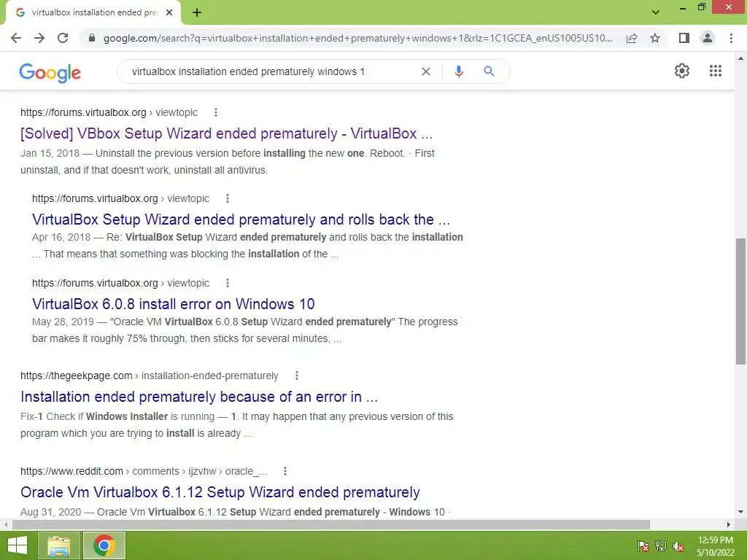This screenshot has width=747, height=560.
Task: Click the www.reddit.com breadcrumb URL
Action: pyautogui.click(x=144, y=471)
